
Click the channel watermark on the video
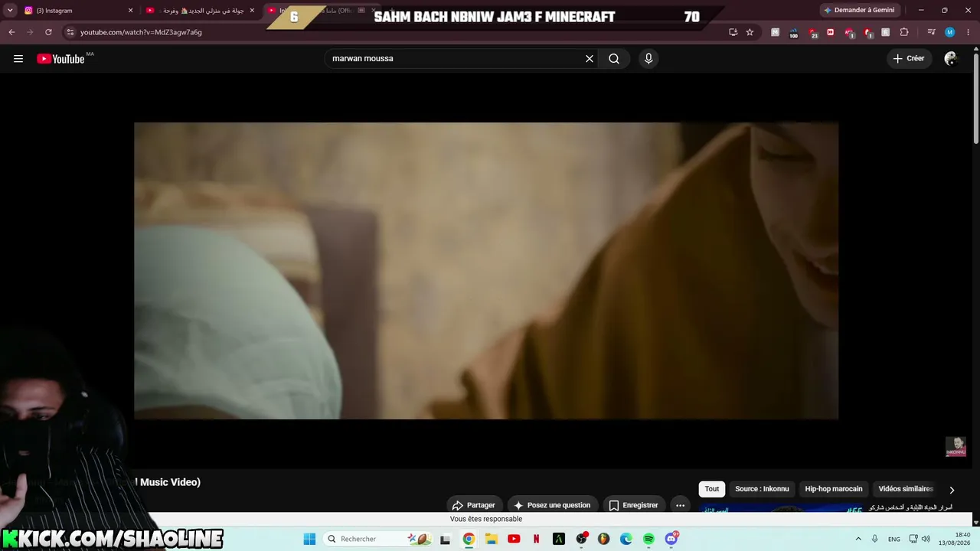pyautogui.click(x=955, y=447)
